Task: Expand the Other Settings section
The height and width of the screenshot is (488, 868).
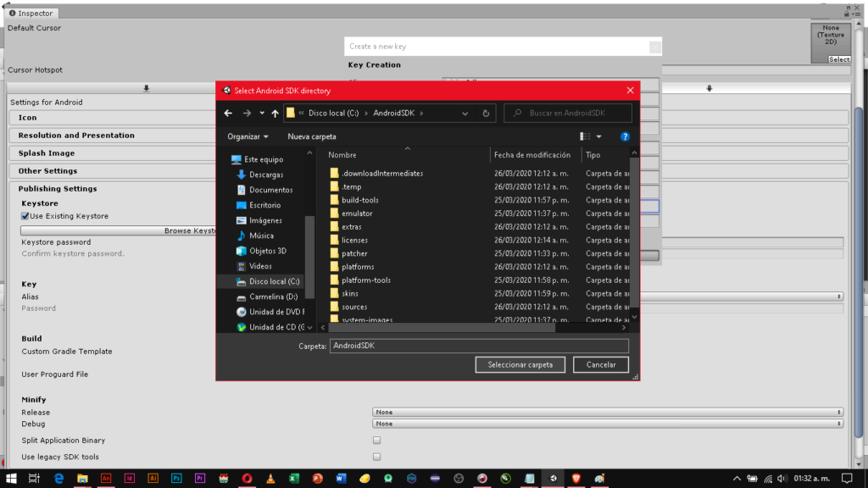Action: pyautogui.click(x=47, y=171)
